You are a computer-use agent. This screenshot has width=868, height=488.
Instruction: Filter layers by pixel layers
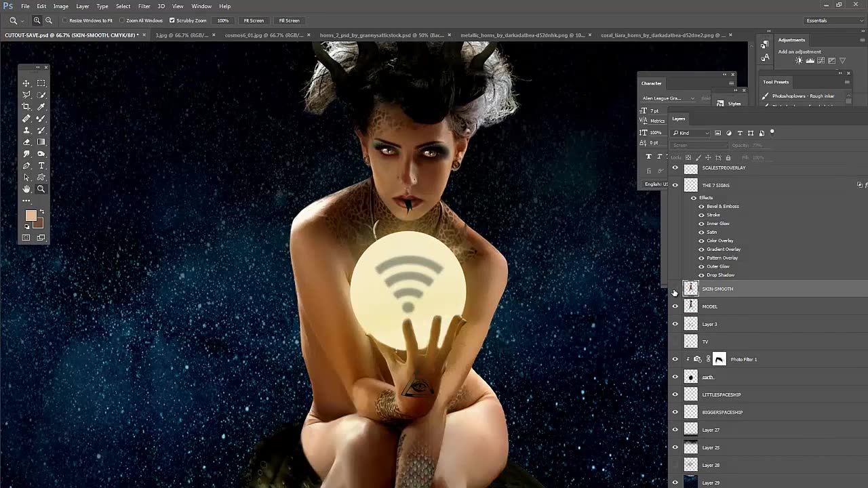pyautogui.click(x=718, y=133)
